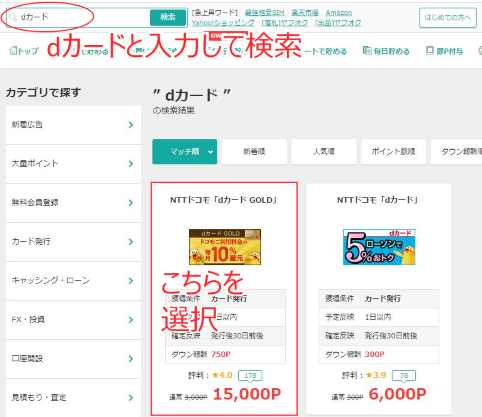Expand the 新着広告 category
The height and width of the screenshot is (417, 482).
tap(73, 125)
